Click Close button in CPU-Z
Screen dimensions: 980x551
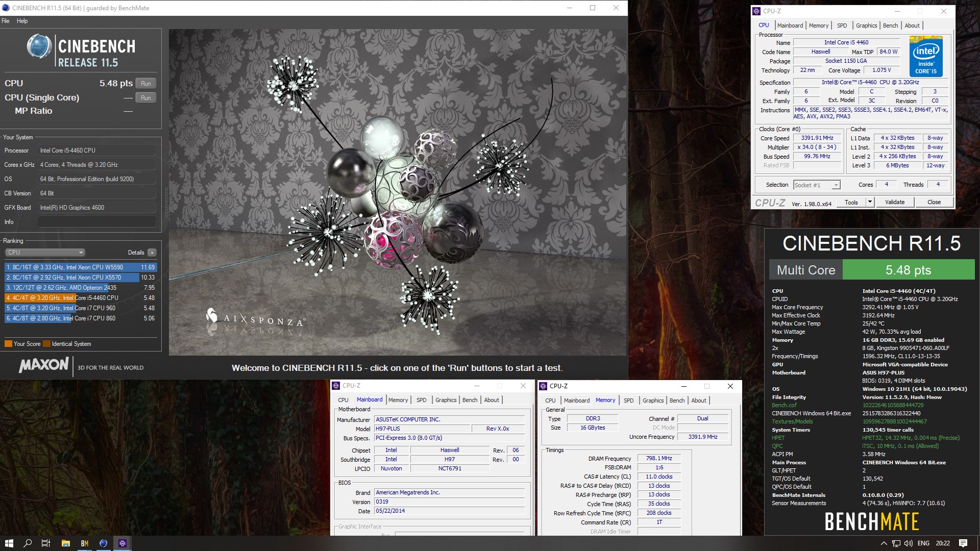click(x=934, y=202)
